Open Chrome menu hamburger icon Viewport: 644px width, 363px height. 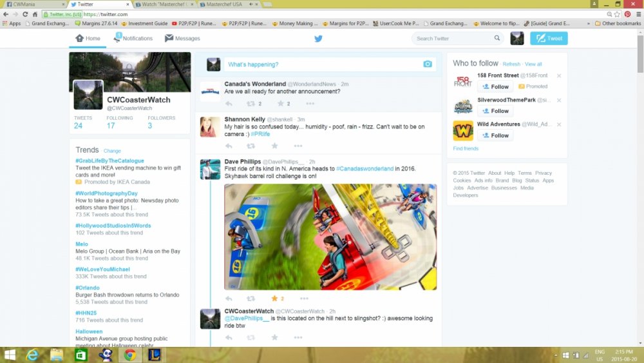tap(638, 14)
